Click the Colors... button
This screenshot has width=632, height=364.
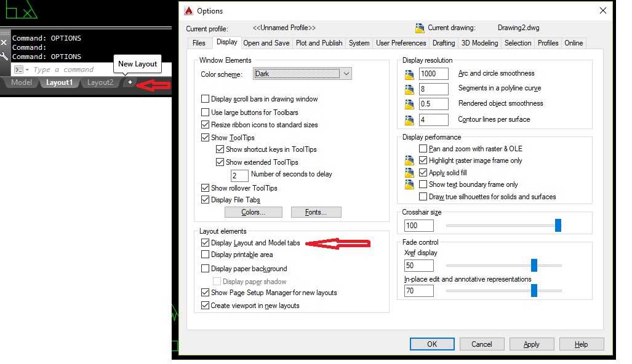pos(253,212)
